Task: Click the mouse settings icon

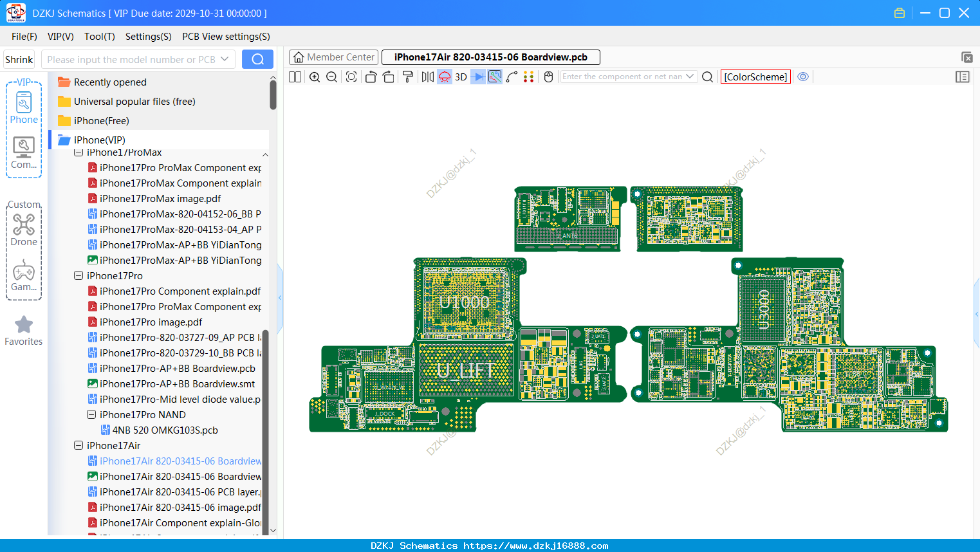Action: click(x=549, y=77)
